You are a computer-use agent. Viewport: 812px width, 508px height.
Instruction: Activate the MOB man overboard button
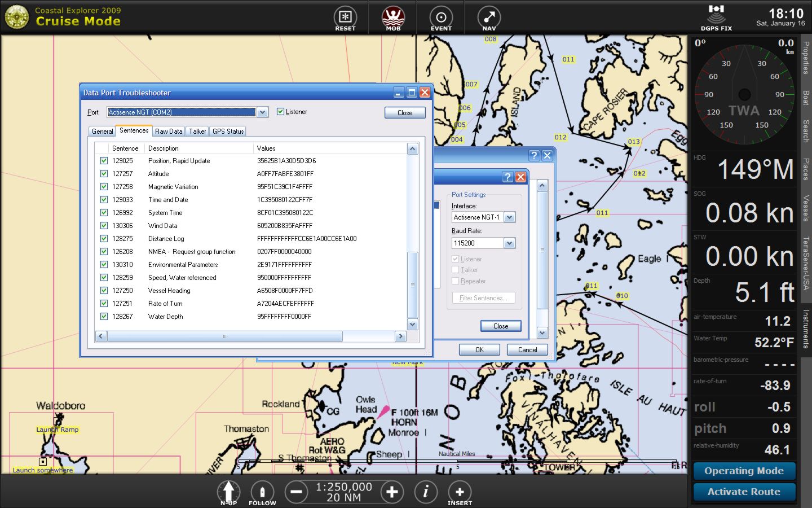coord(393,18)
